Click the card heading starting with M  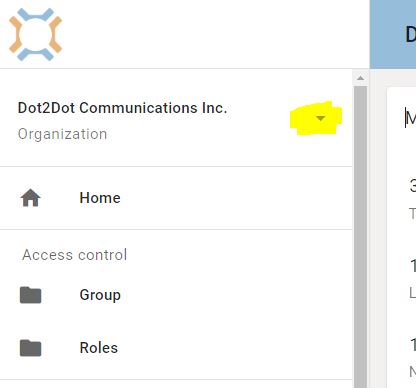(x=411, y=118)
